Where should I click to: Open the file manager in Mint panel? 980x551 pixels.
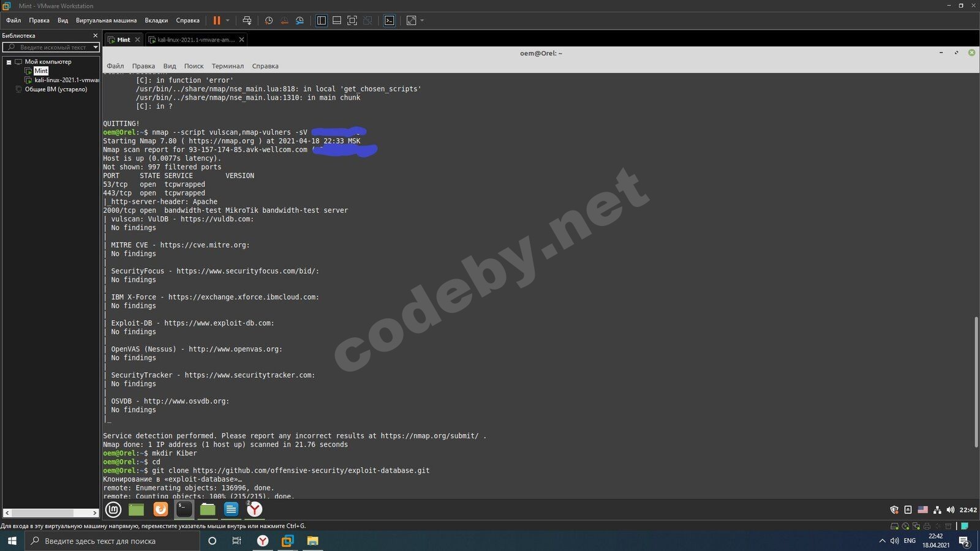pos(208,509)
